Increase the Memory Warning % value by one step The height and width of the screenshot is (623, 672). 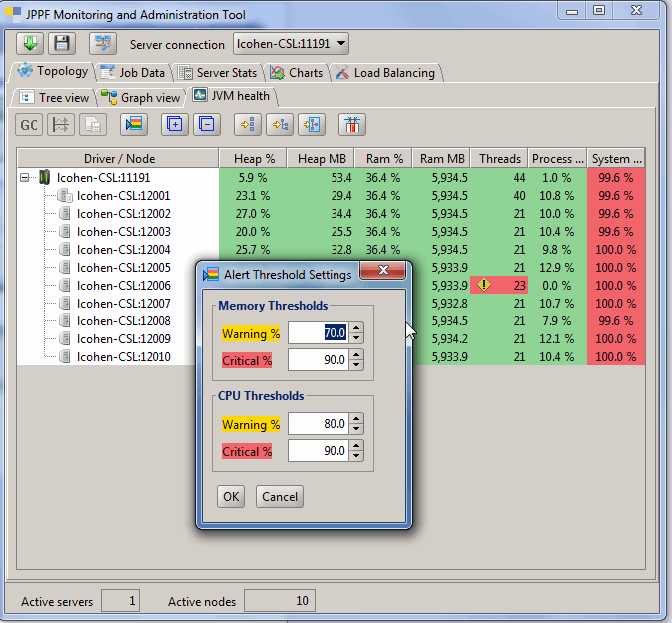(357, 328)
